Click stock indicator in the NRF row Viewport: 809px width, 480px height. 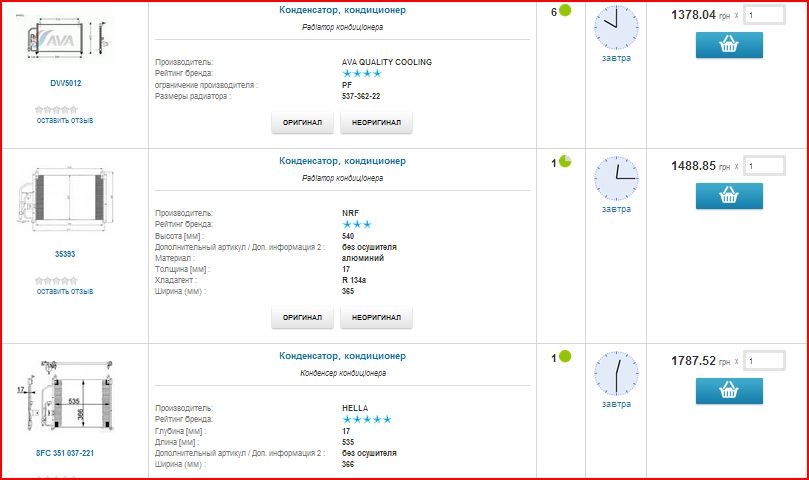point(565,162)
